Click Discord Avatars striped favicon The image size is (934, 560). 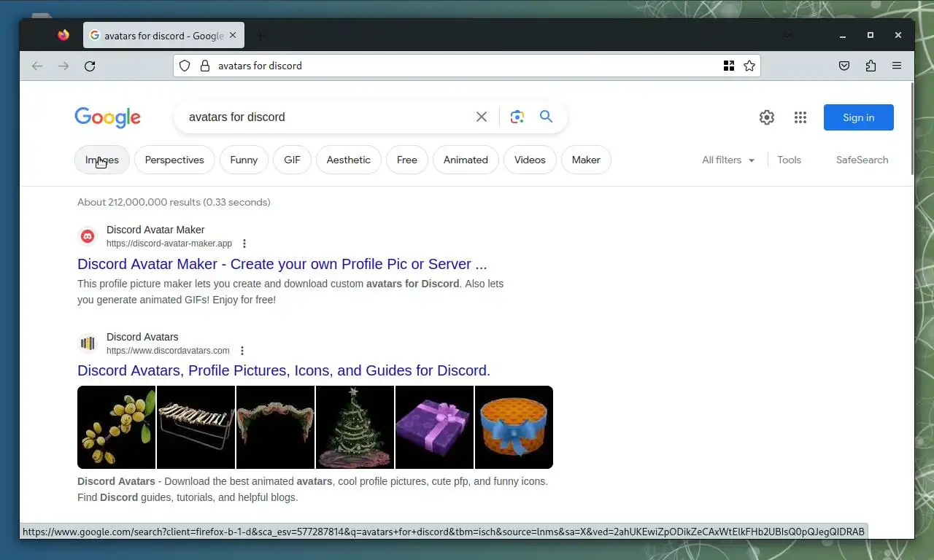pyautogui.click(x=88, y=343)
